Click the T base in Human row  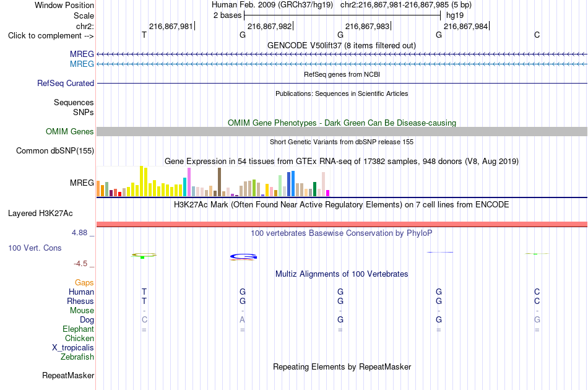pyautogui.click(x=144, y=292)
